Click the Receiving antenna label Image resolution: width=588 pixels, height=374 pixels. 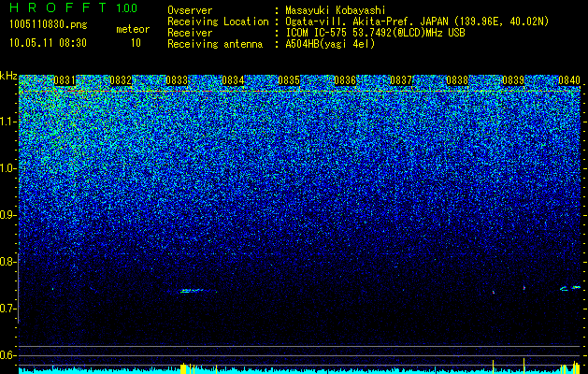click(x=215, y=44)
